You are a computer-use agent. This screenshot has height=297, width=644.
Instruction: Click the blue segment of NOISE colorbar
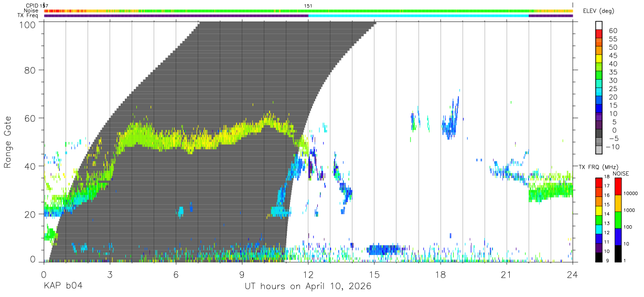pyautogui.click(x=618, y=236)
